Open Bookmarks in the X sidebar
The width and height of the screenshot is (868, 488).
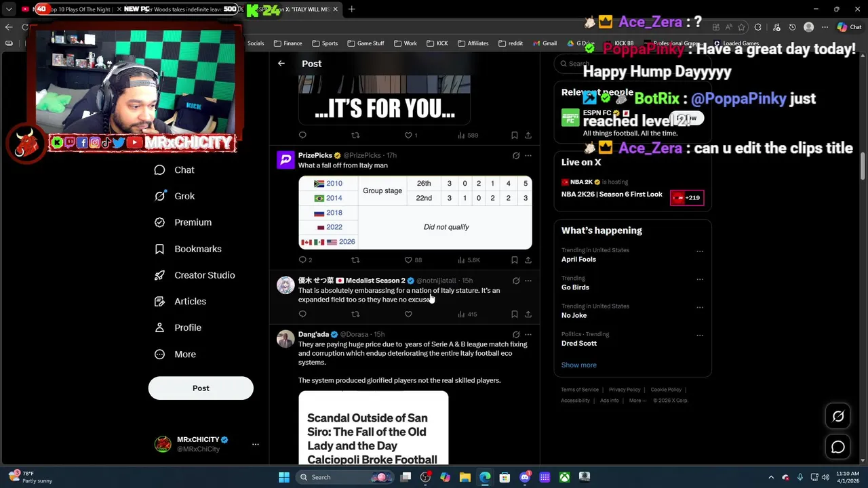(188, 249)
